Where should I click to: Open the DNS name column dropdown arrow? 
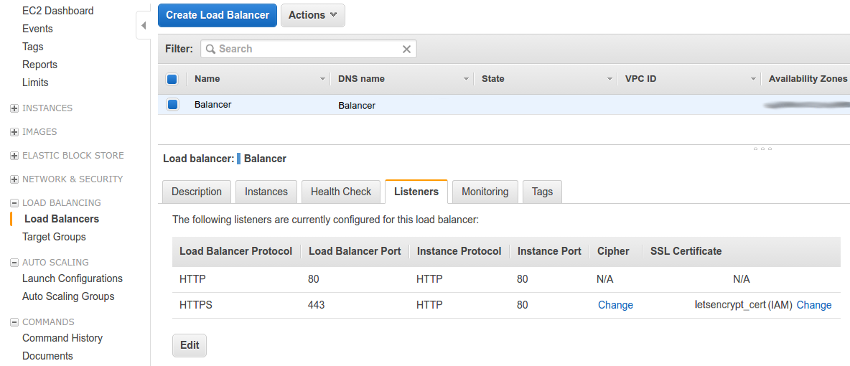(x=466, y=79)
